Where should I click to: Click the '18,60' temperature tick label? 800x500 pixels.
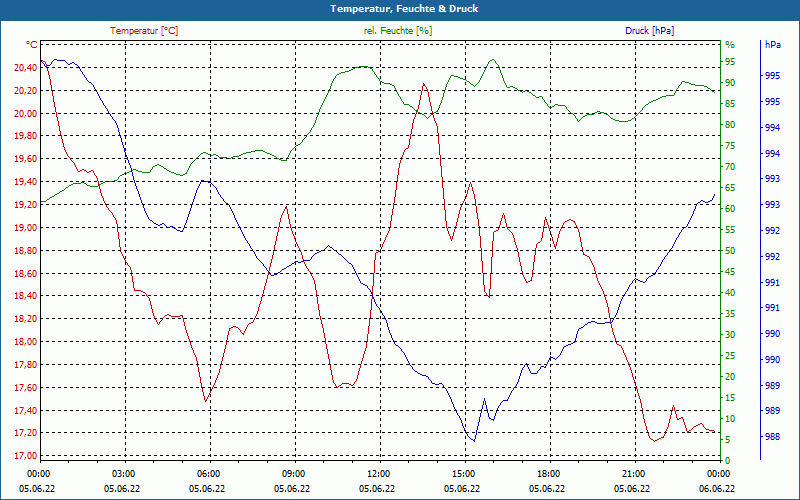point(27,273)
